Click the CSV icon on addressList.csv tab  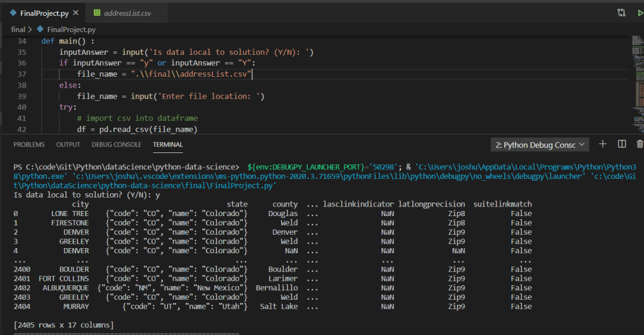pyautogui.click(x=96, y=13)
